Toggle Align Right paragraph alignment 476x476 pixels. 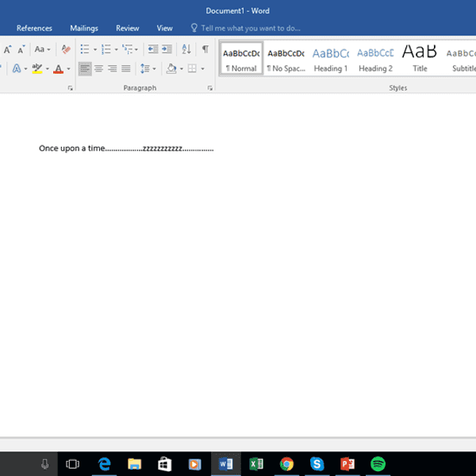tap(113, 68)
